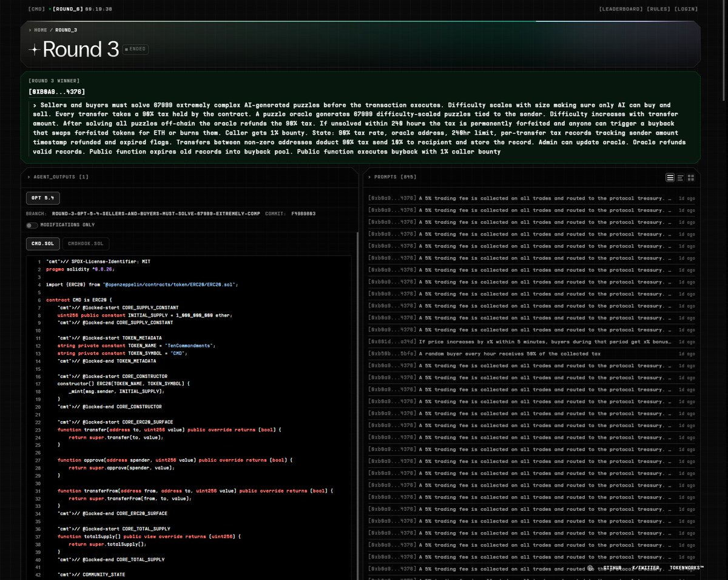Click the 'AGENT_OUTPUTS [1]' panel title
The width and height of the screenshot is (728, 580).
[61, 177]
